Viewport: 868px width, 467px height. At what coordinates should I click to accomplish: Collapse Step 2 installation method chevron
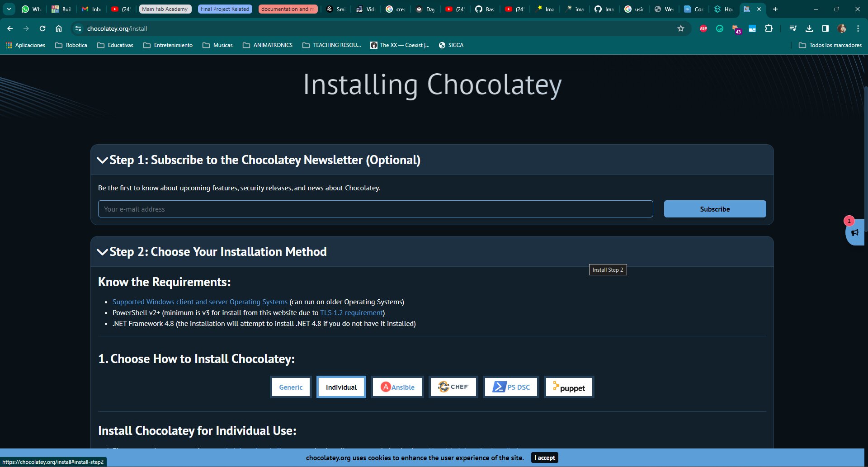pos(103,252)
